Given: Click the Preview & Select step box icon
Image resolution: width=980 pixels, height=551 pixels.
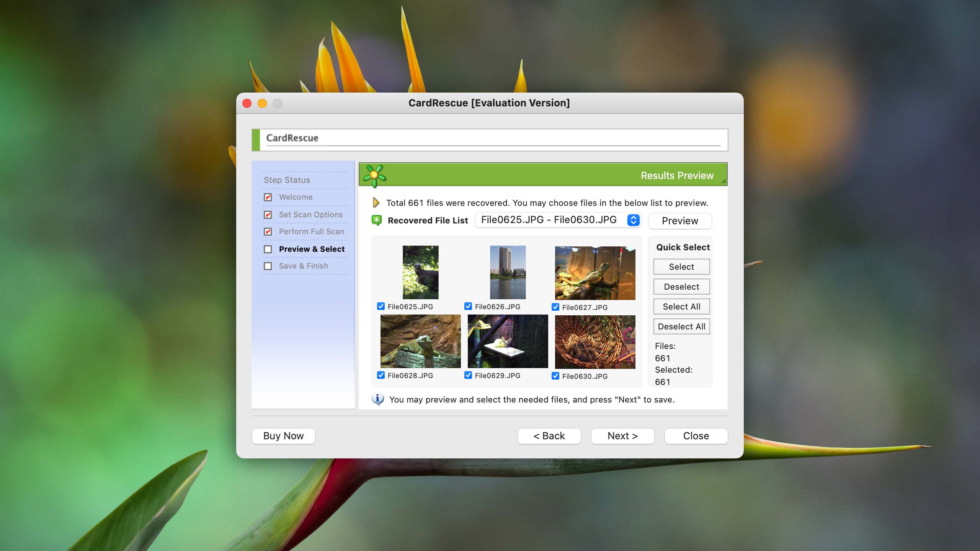Looking at the screenshot, I should 268,249.
